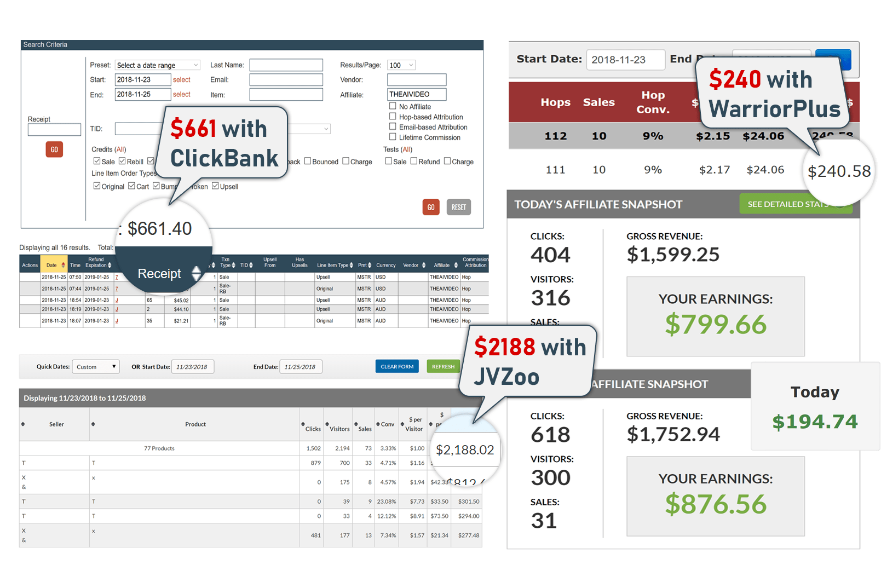Click the select link next to Start date
The image size is (881, 588).
(x=182, y=79)
